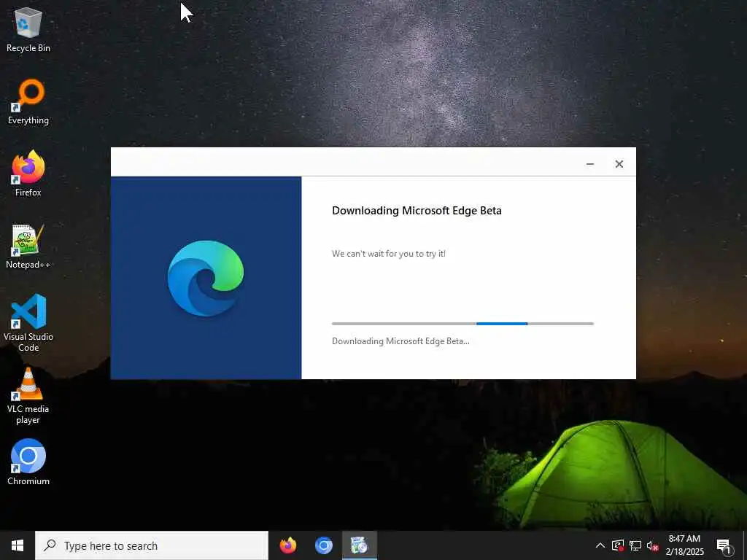Click the 'We can't wait for you to try it!' text
Image resolution: width=747 pixels, height=560 pixels.
tap(389, 254)
